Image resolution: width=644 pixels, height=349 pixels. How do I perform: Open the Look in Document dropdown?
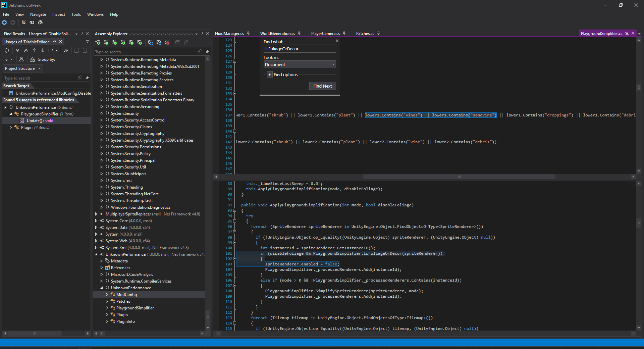300,64
